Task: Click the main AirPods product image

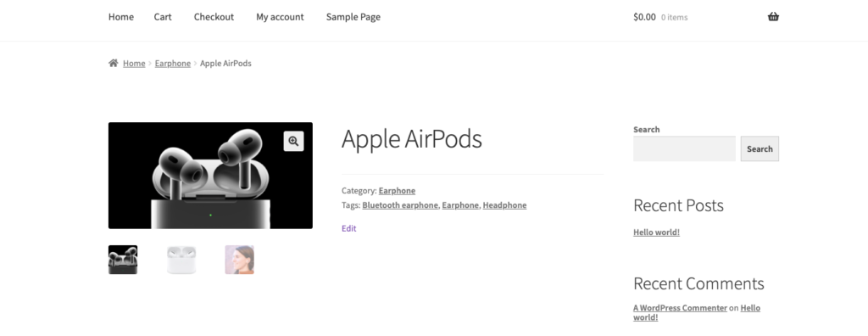Action: [210, 176]
